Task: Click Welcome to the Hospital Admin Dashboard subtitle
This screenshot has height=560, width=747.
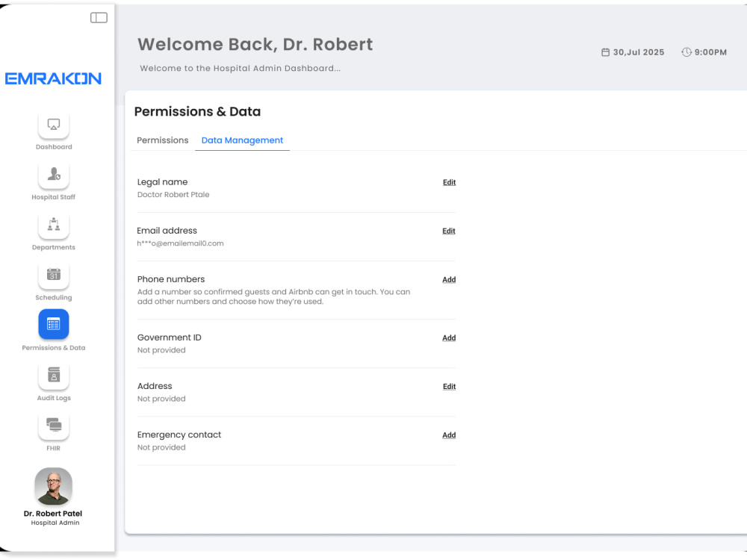Action: click(240, 68)
